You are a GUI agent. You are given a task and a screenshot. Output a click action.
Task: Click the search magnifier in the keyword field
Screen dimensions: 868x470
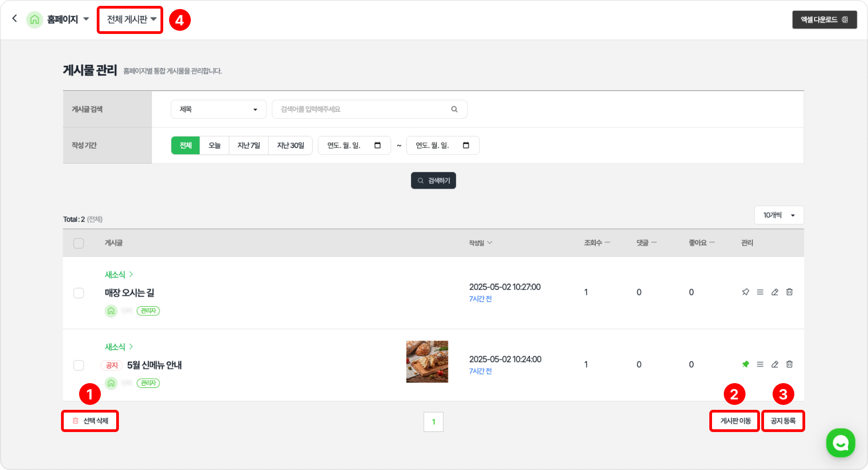click(454, 109)
